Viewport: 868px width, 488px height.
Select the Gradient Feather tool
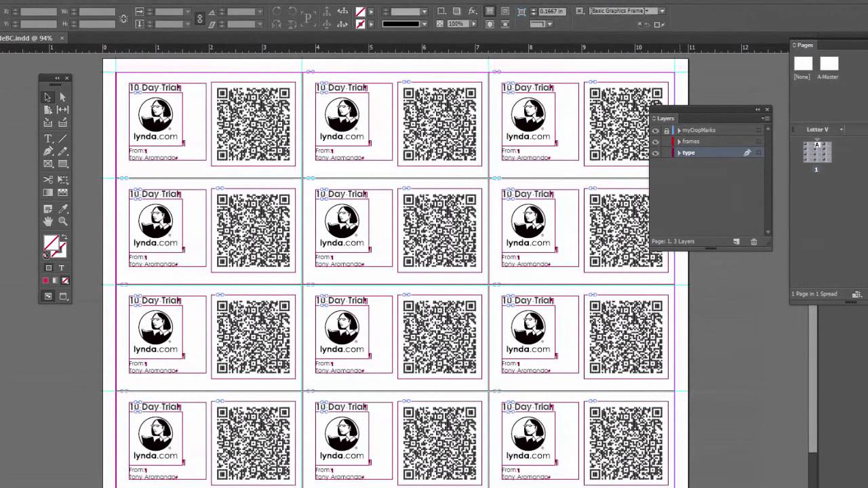(x=62, y=192)
